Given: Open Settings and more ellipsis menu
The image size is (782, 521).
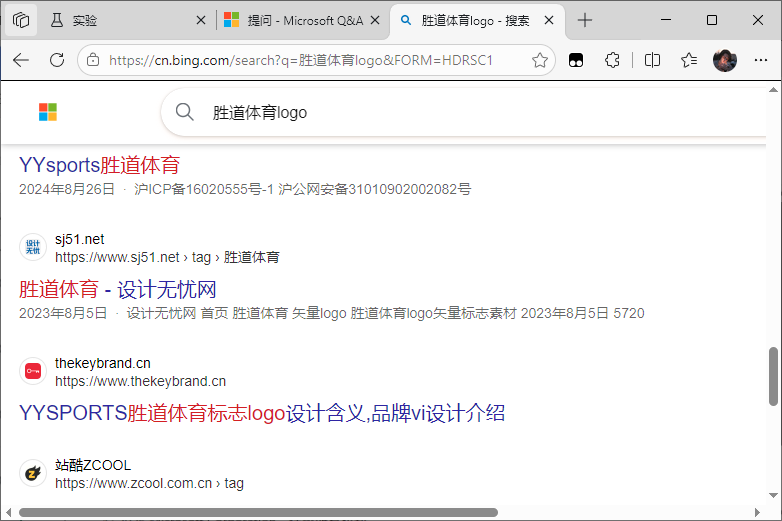Looking at the screenshot, I should tap(761, 60).
